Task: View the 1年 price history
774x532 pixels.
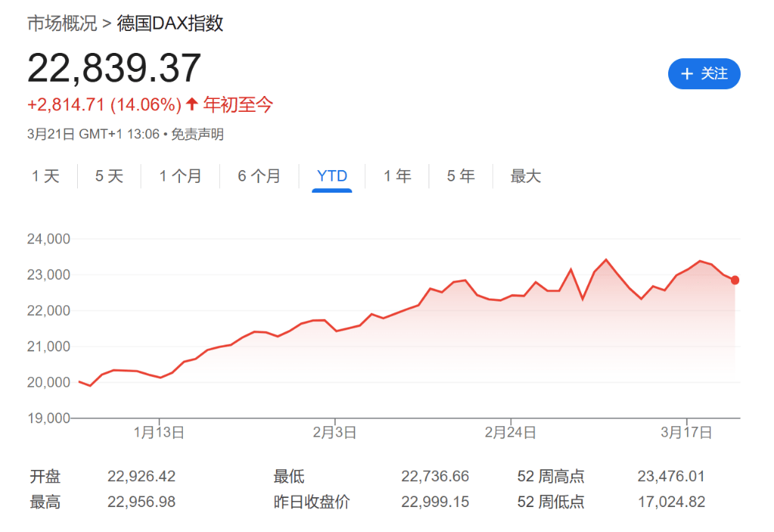Action: coord(397,175)
